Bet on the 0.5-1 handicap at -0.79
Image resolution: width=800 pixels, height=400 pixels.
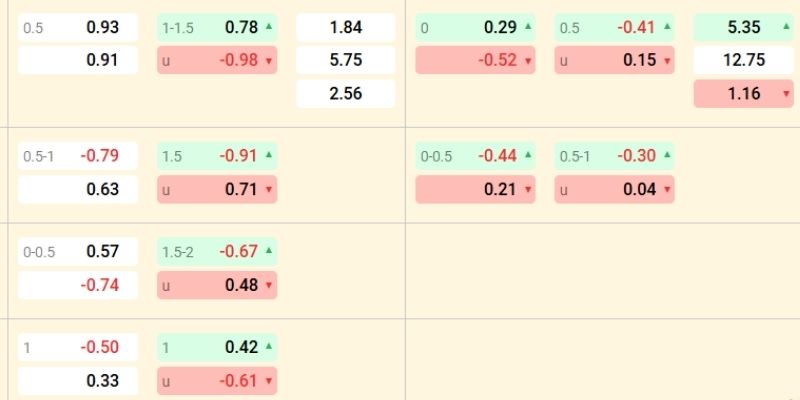(x=78, y=156)
